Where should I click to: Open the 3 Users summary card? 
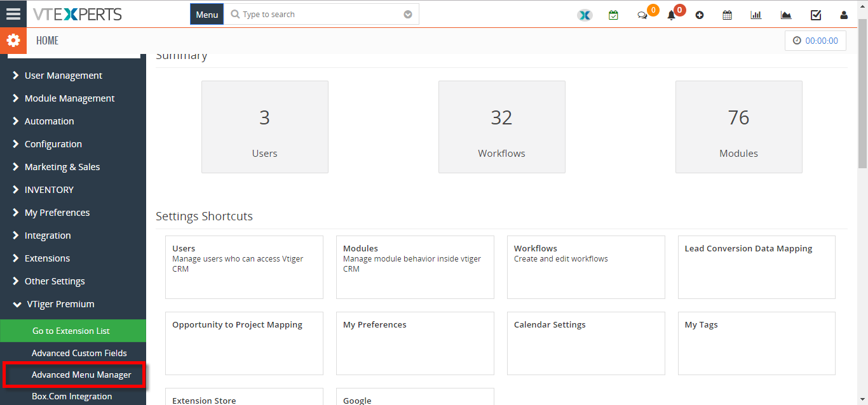[265, 127]
